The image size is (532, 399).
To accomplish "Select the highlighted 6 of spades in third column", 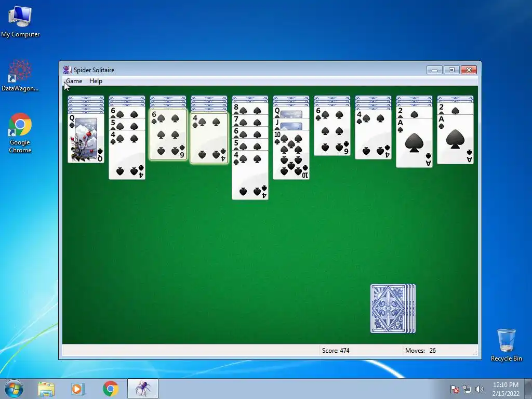I will click(168, 135).
